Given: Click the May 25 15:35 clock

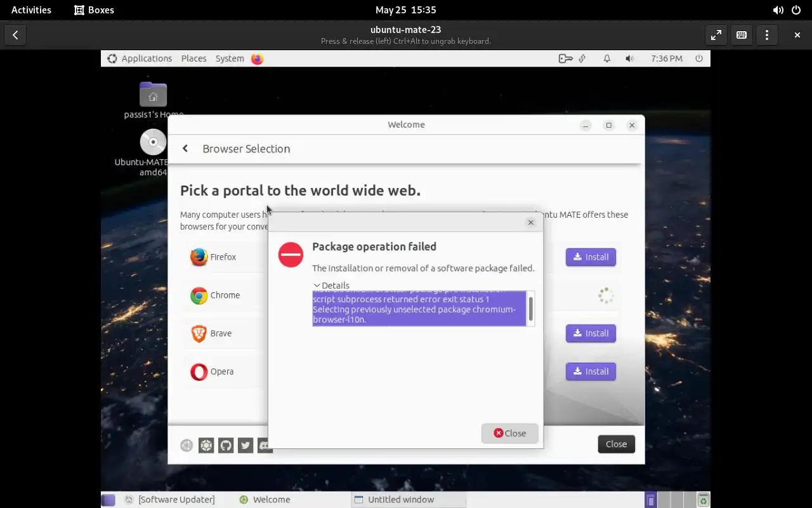Looking at the screenshot, I should (405, 10).
